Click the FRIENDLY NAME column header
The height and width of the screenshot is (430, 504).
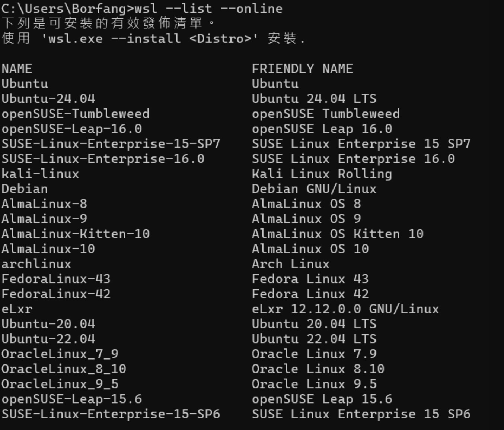pos(302,69)
